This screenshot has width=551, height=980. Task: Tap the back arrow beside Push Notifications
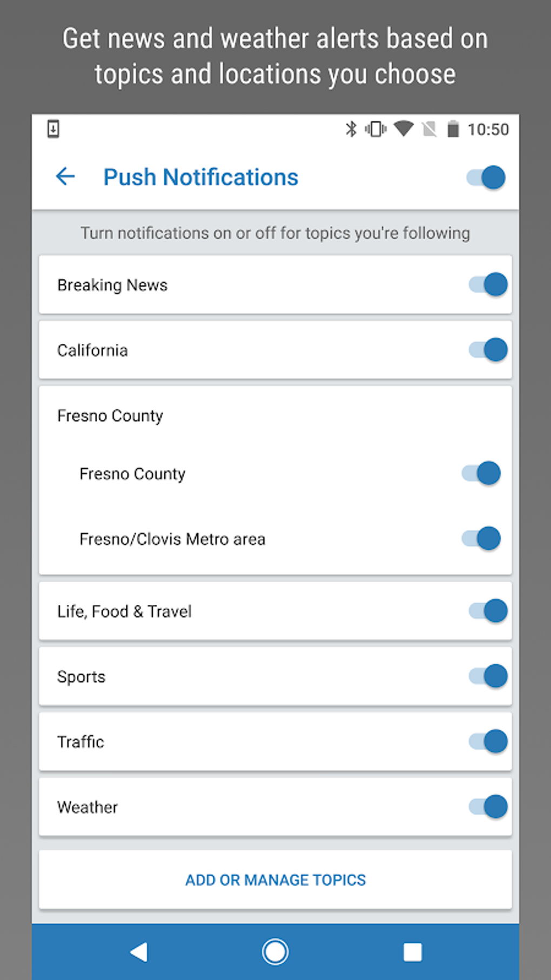(65, 177)
